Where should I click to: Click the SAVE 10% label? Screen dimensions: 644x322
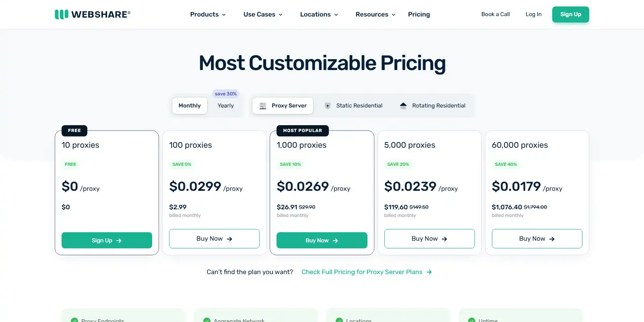point(290,164)
